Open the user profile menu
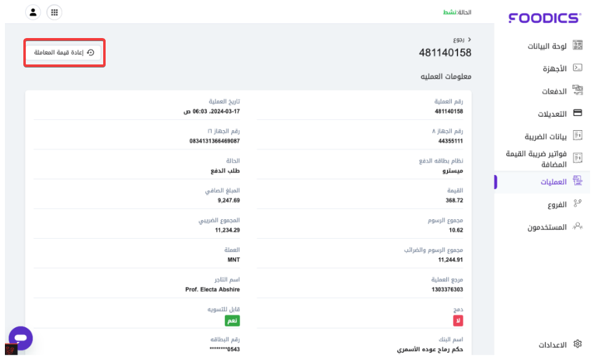 (x=33, y=12)
